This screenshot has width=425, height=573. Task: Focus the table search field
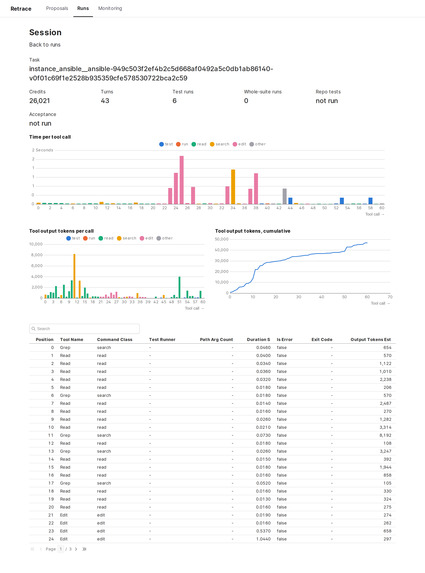tap(84, 329)
